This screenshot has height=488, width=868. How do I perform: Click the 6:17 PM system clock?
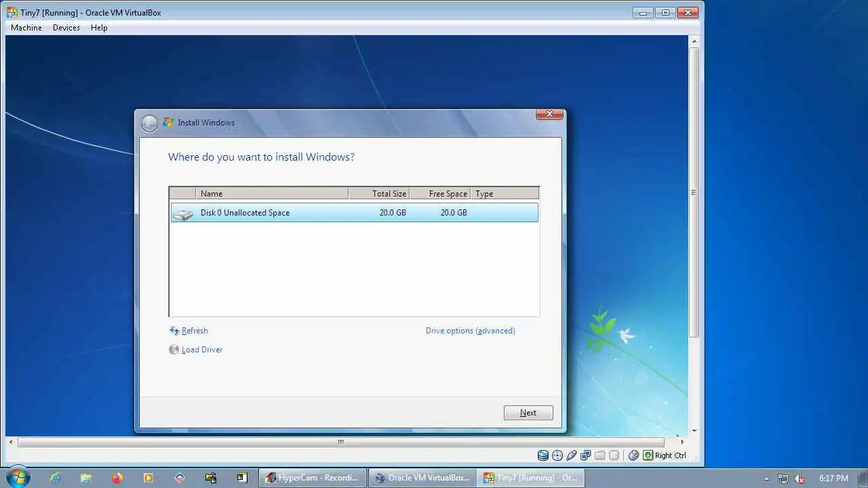click(833, 479)
